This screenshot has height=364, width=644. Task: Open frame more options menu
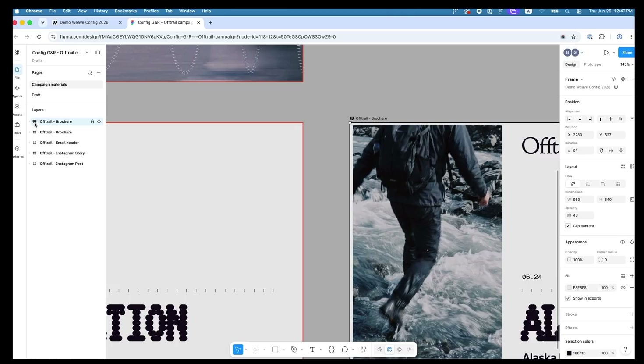(632, 79)
